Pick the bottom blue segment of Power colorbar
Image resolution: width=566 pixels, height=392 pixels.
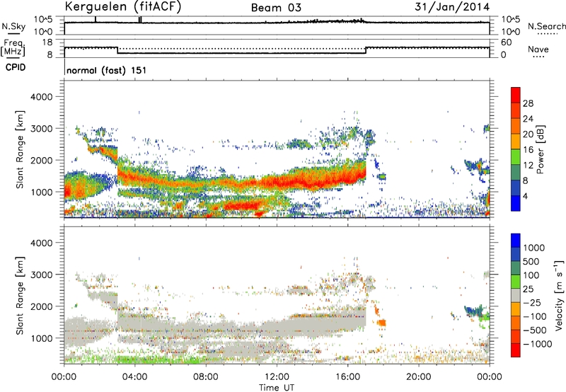point(516,203)
